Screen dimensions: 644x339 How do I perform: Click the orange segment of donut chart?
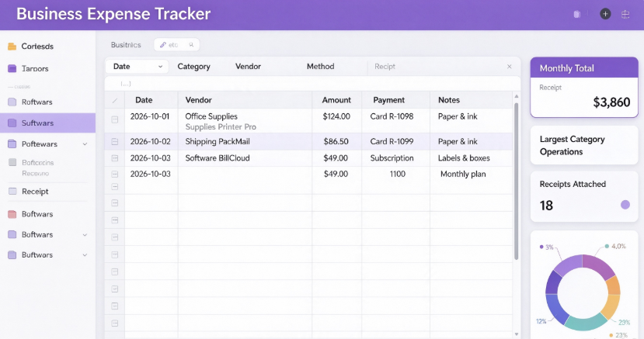pyautogui.click(x=613, y=285)
